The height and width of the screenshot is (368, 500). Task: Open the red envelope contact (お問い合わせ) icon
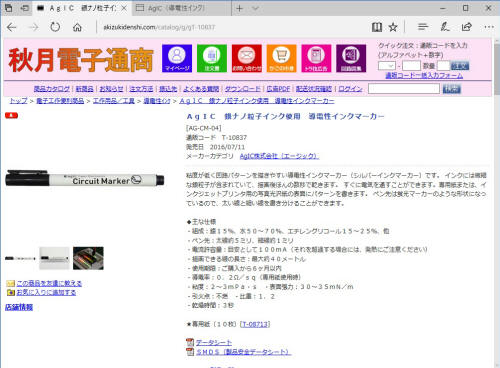pos(247,58)
